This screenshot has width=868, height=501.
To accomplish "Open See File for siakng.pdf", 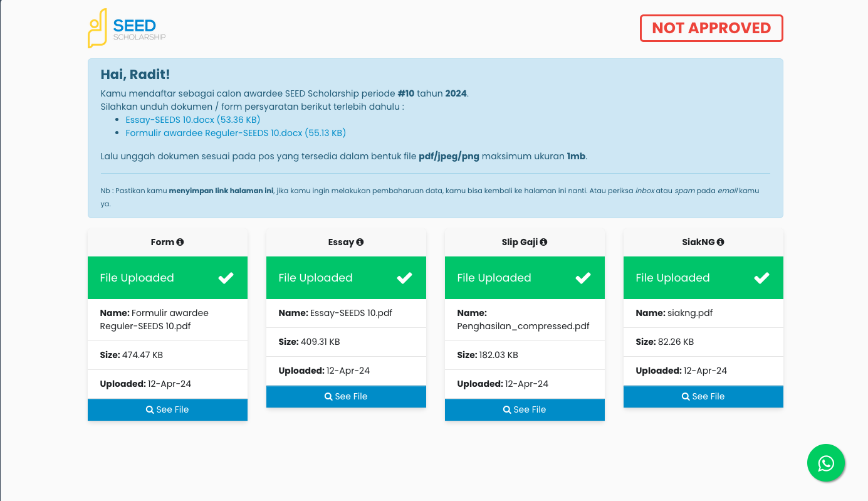I will [703, 396].
